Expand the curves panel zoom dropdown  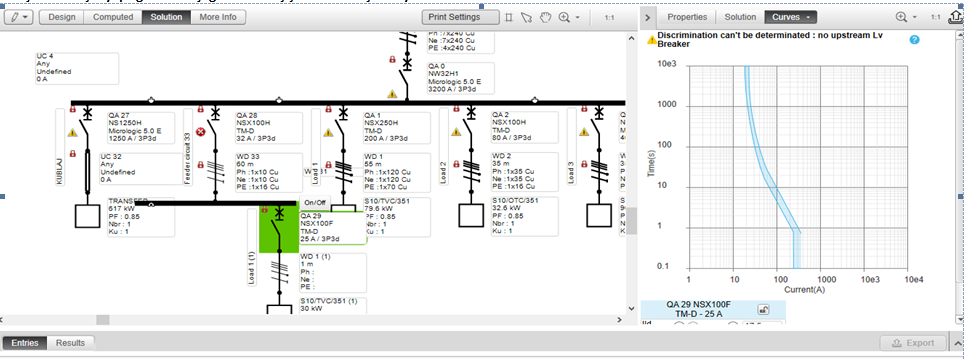tap(915, 18)
